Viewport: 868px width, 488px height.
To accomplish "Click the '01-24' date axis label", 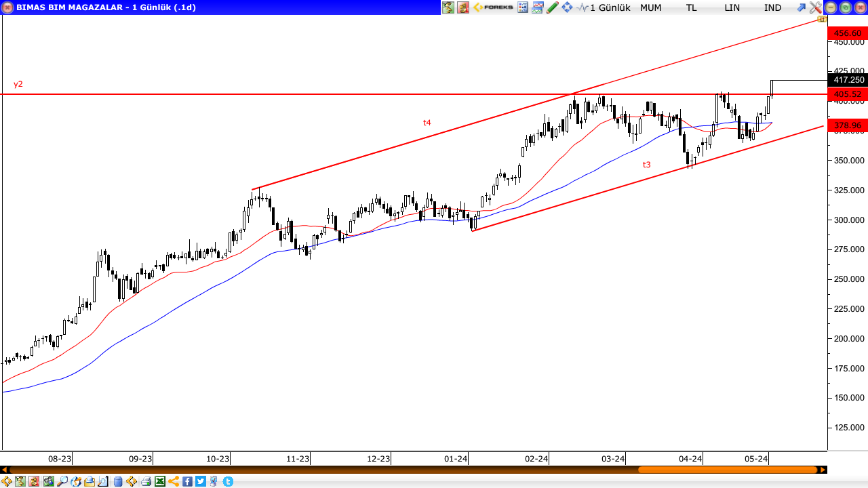I will tap(456, 459).
